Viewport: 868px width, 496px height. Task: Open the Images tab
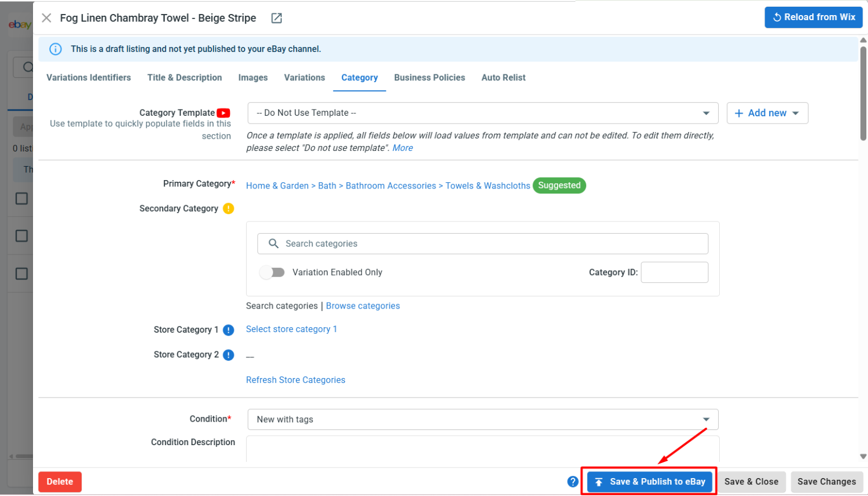click(x=253, y=78)
